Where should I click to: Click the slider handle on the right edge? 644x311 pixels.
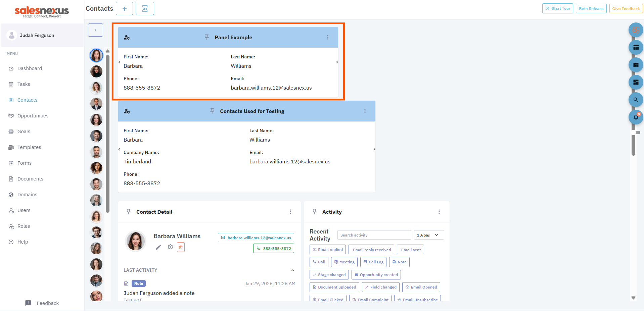(634, 133)
